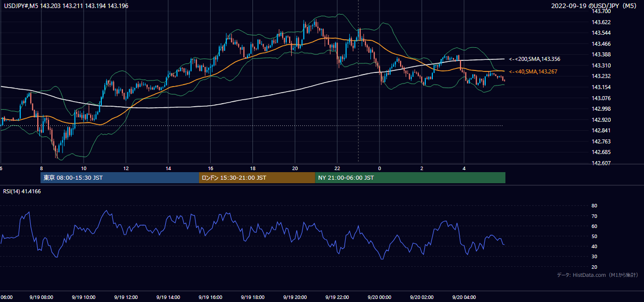Select the NY 21:00-06:00 JST session bar
The width and height of the screenshot is (644, 302).
410,178
